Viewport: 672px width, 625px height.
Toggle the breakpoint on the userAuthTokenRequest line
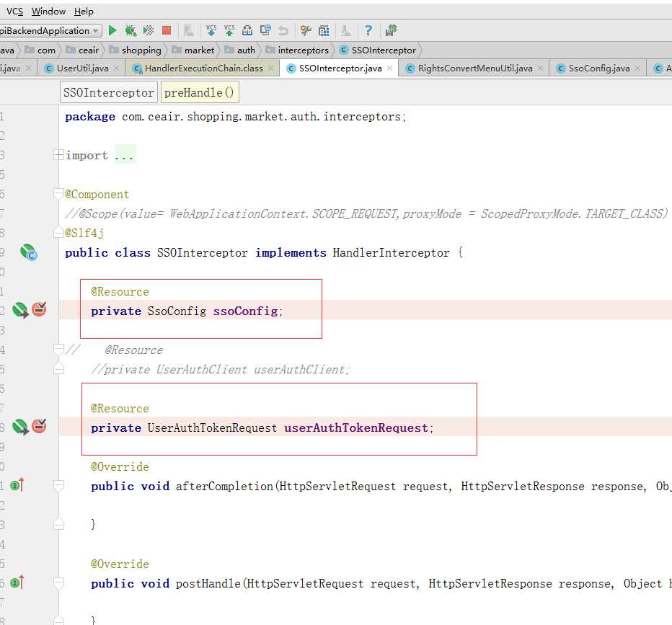pyautogui.click(x=39, y=426)
